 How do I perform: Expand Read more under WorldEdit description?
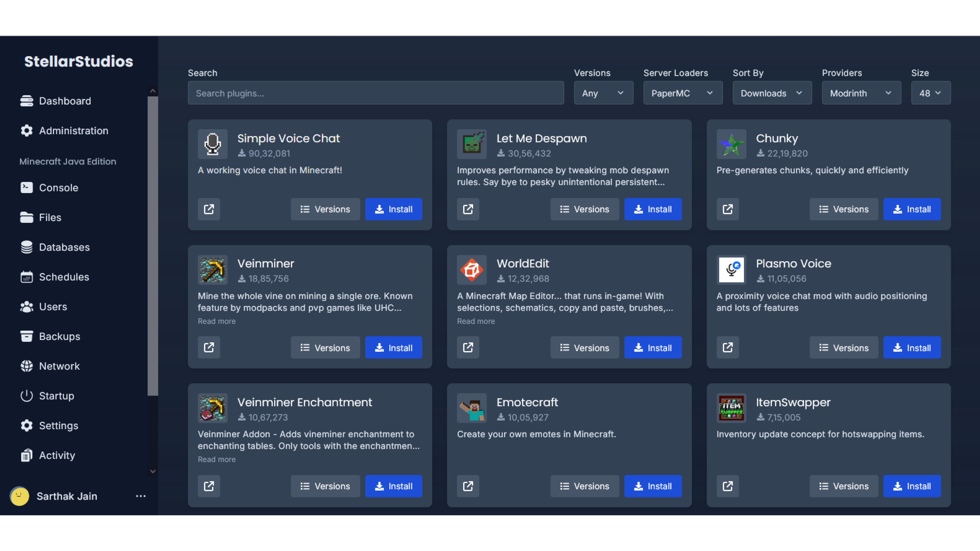point(475,321)
